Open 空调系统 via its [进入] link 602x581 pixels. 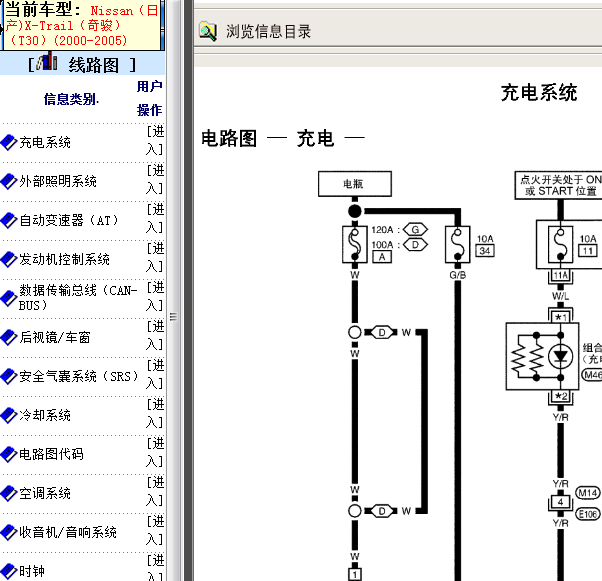[x=155, y=491]
